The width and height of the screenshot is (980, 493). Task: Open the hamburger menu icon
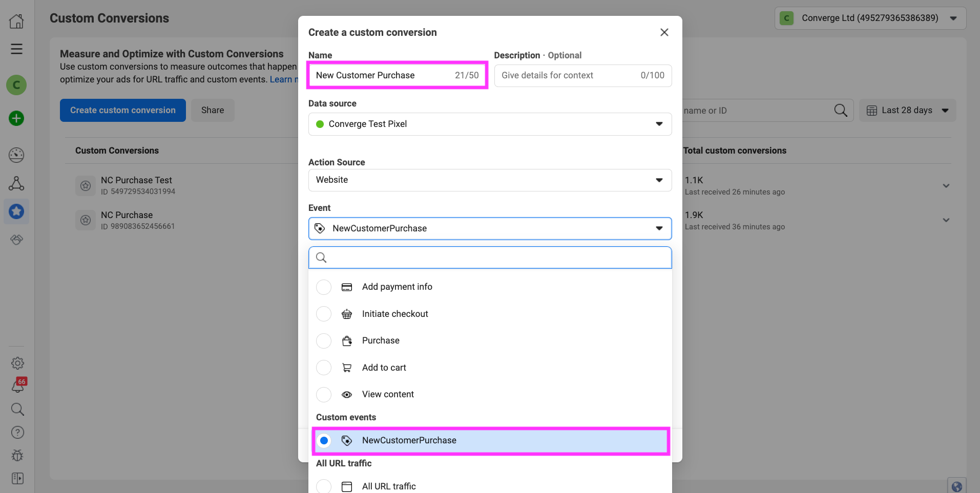(x=16, y=49)
